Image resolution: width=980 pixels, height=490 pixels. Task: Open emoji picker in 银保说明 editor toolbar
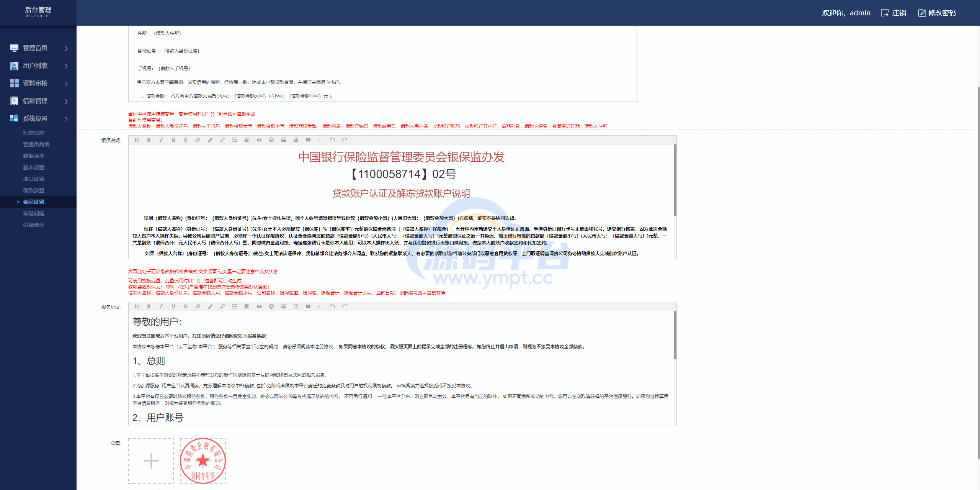tap(271, 140)
